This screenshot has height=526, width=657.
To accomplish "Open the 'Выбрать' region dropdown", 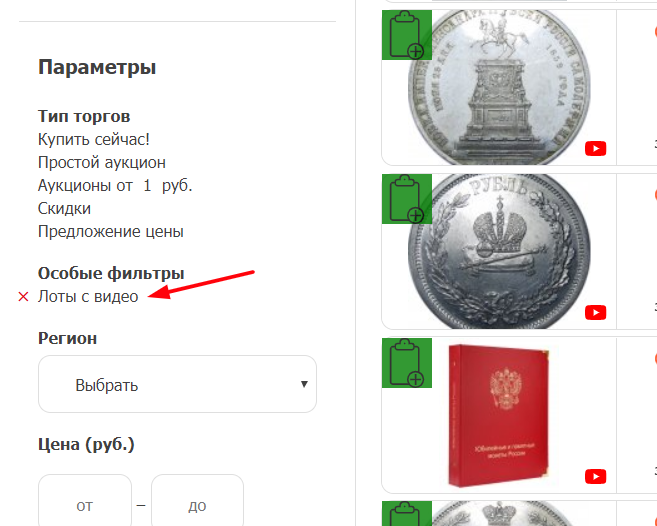I will tap(177, 384).
